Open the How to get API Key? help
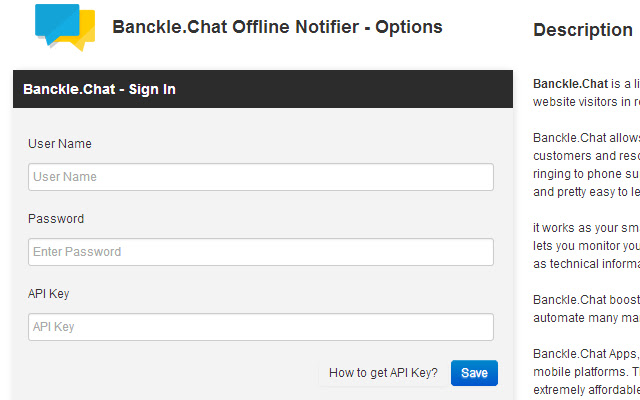The height and width of the screenshot is (400, 640). click(x=383, y=373)
